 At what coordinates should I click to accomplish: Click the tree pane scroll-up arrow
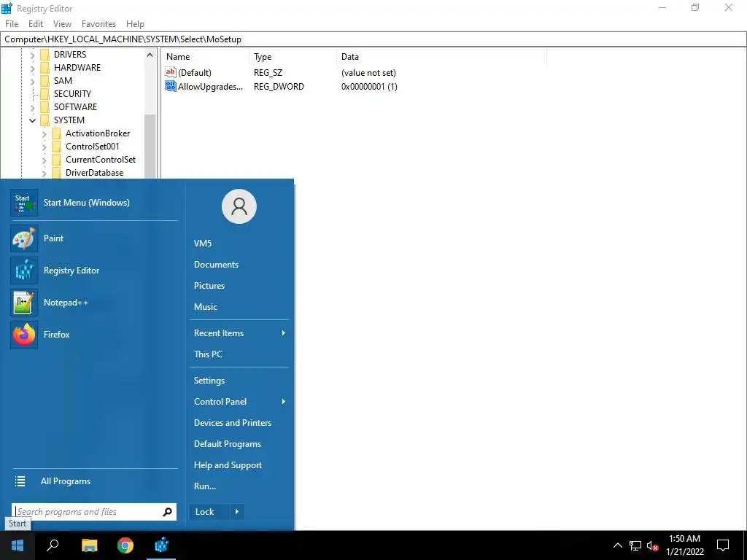click(150, 55)
